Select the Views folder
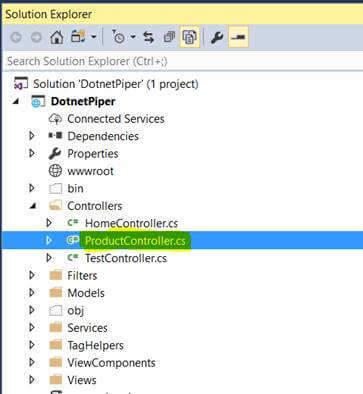 coord(82,380)
